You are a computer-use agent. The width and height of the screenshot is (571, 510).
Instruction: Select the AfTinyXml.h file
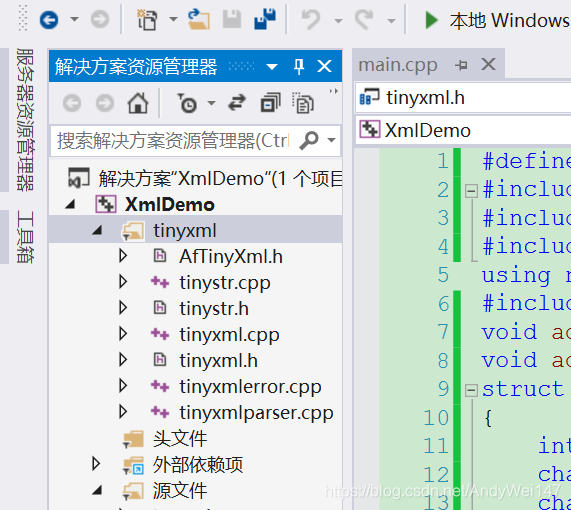pos(231,256)
